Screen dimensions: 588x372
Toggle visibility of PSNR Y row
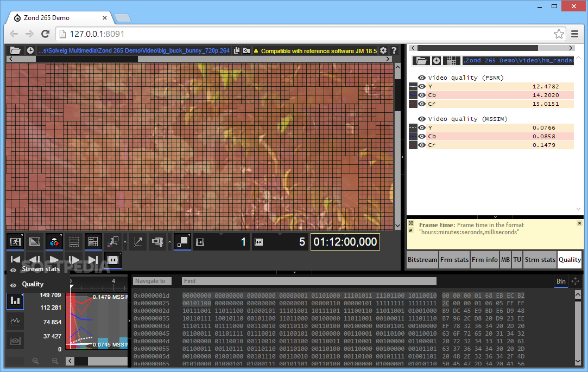(x=422, y=87)
